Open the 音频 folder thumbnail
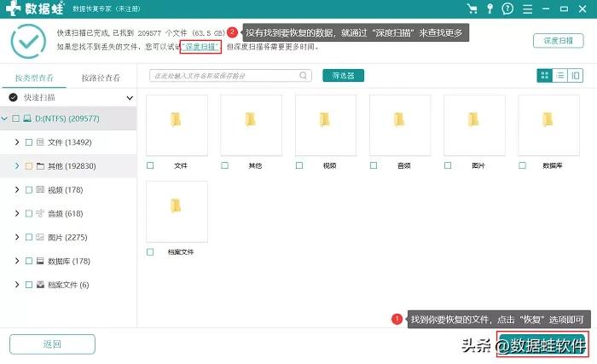The width and height of the screenshot is (597, 364). click(x=400, y=125)
